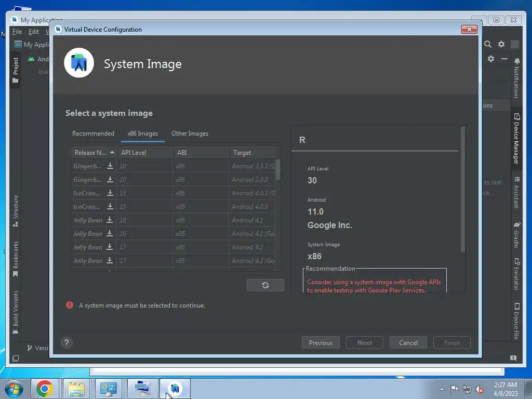This screenshot has height=399, width=532.
Task: Click the Android Studio taskbar icon
Action: pos(175,389)
